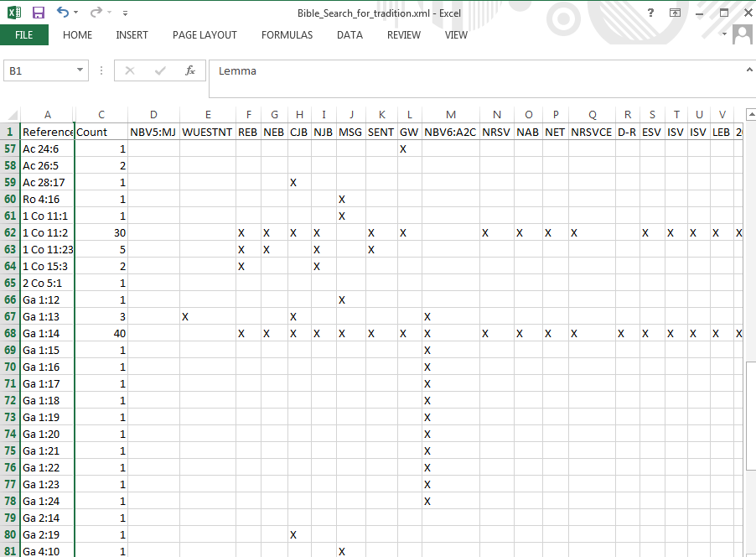Image resolution: width=756 pixels, height=557 pixels.
Task: Select all cells with corner button
Action: [10, 115]
